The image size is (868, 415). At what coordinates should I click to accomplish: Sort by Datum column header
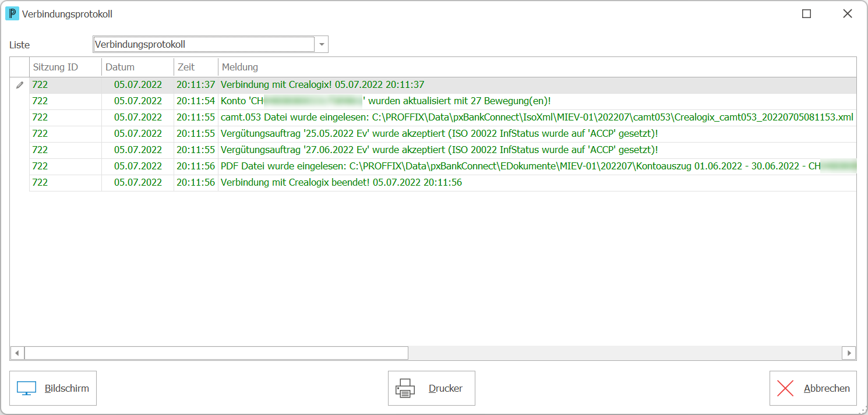click(138, 67)
